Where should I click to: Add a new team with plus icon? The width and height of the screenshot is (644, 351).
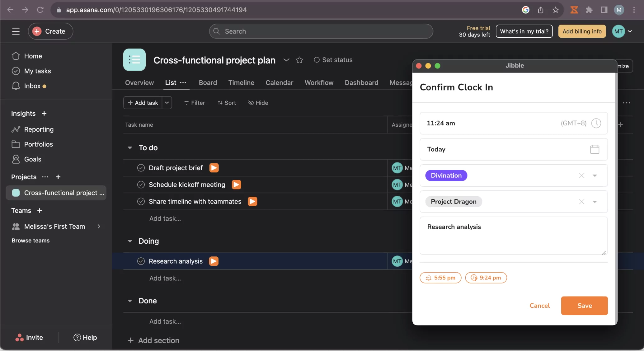(x=40, y=210)
